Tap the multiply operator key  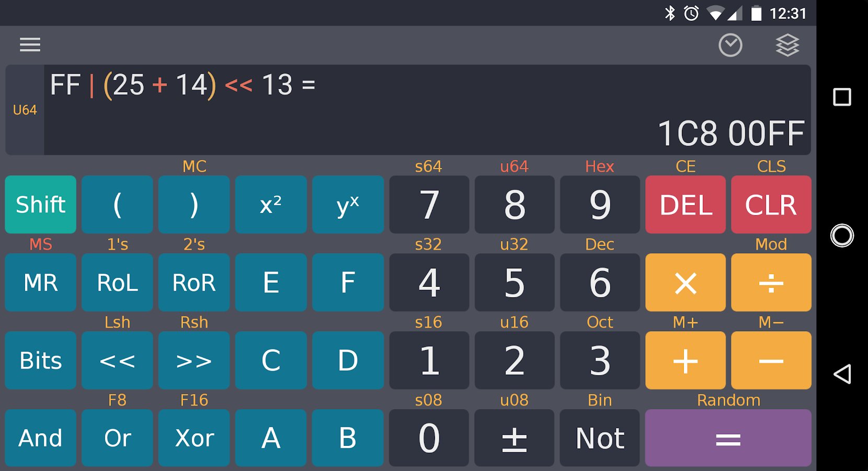pyautogui.click(x=685, y=283)
